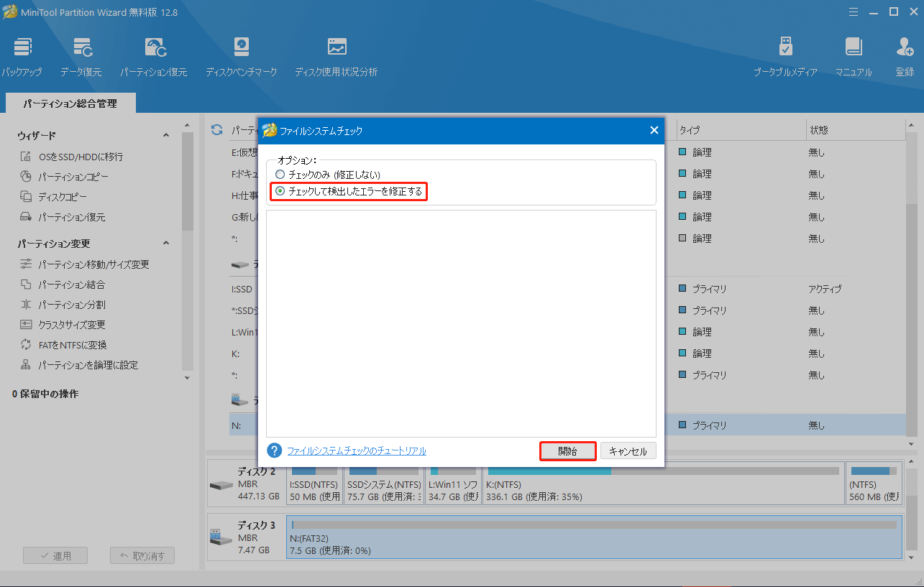Open パーティション復元 in the top toolbar
Screen dimensions: 924x587
(154, 56)
